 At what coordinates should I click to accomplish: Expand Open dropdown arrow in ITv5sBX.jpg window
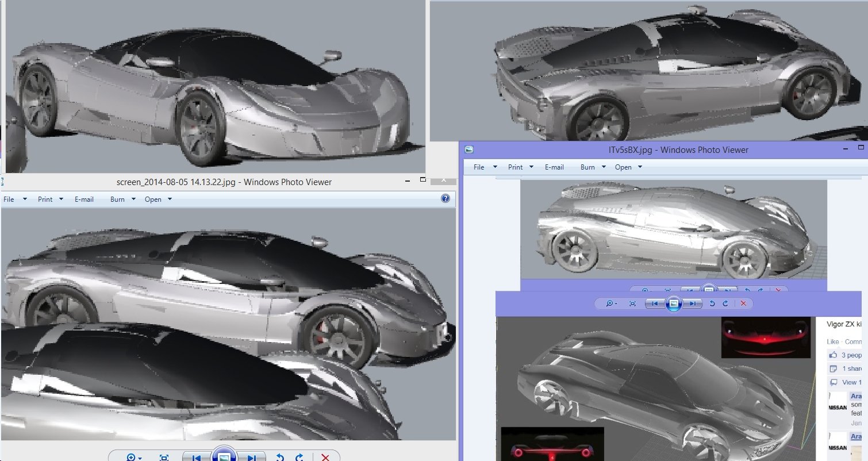(x=640, y=168)
